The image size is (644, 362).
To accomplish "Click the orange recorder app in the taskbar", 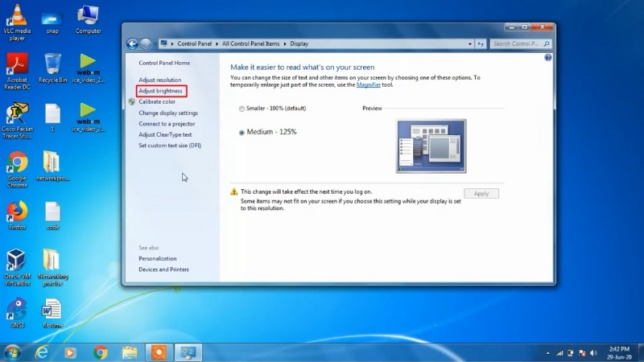I will [x=159, y=352].
